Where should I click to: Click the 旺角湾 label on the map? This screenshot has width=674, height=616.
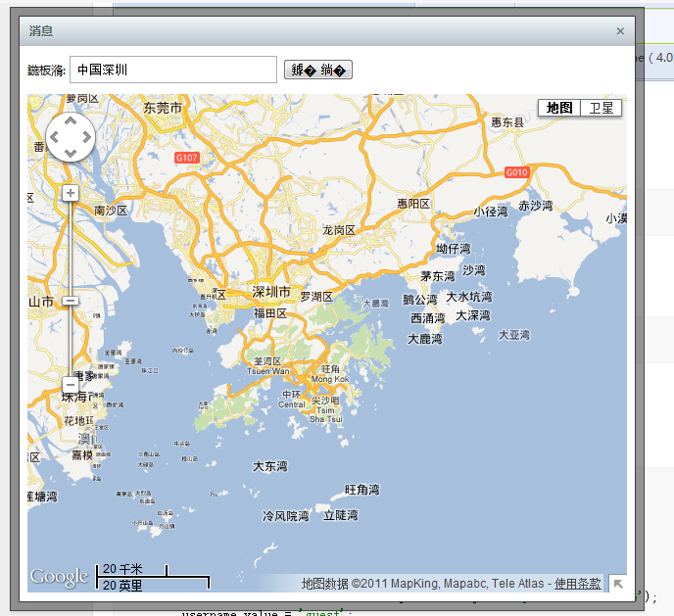[x=362, y=490]
